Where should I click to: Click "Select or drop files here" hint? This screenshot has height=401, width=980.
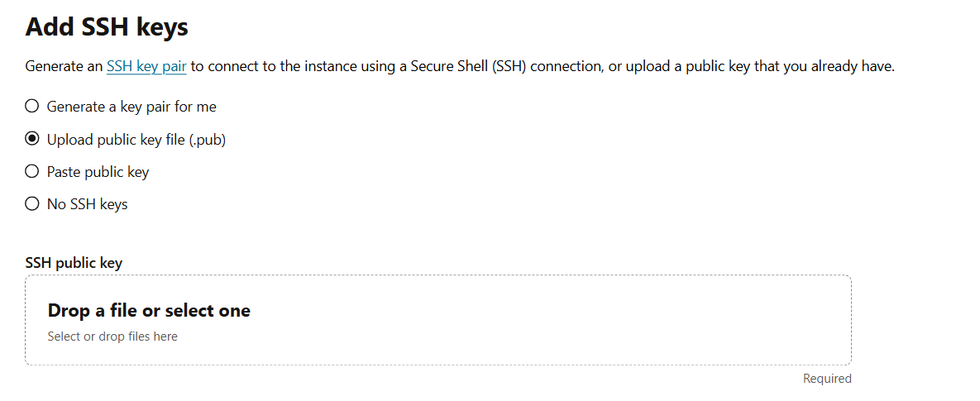pyautogui.click(x=112, y=337)
